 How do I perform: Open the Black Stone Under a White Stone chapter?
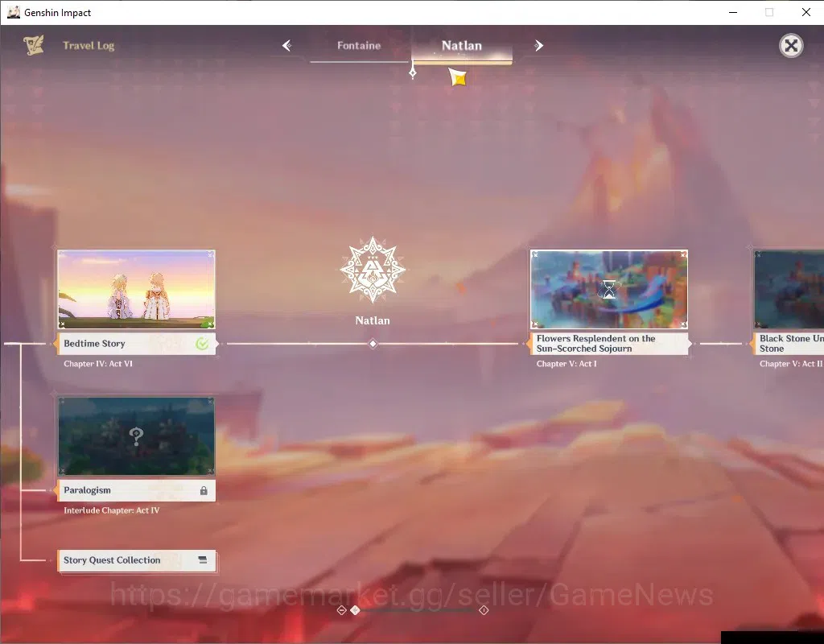coord(789,344)
